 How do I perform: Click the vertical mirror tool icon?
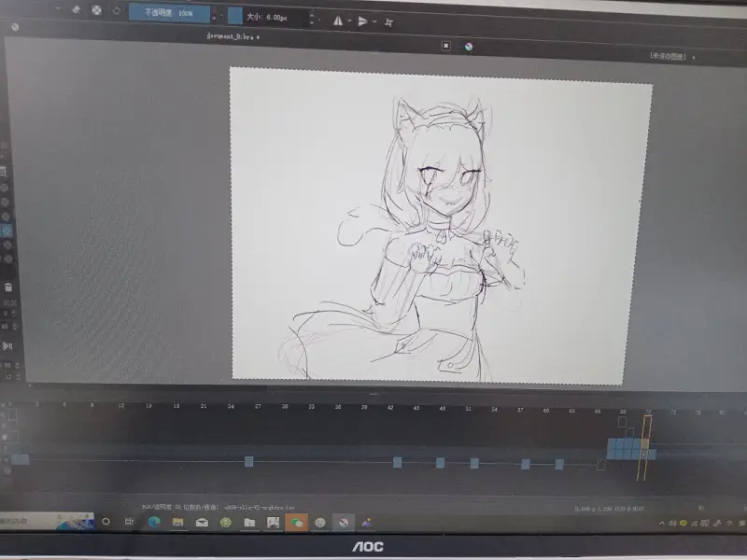363,21
